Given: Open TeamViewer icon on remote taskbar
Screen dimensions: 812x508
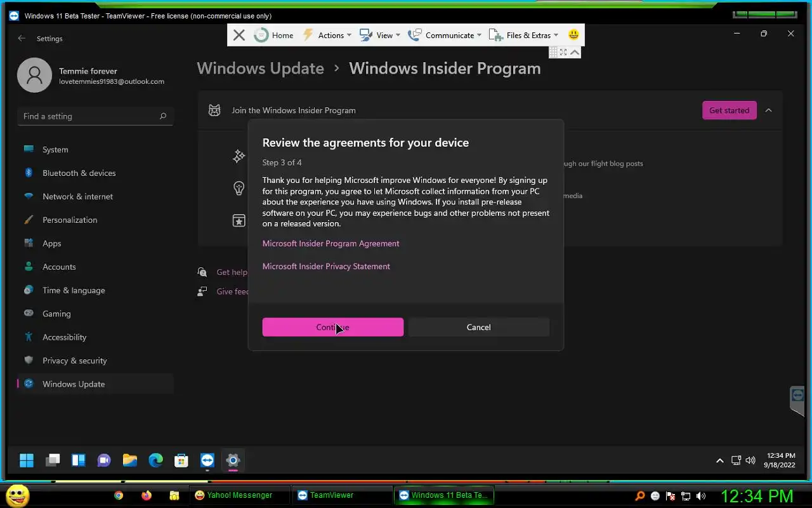Looking at the screenshot, I should (207, 460).
